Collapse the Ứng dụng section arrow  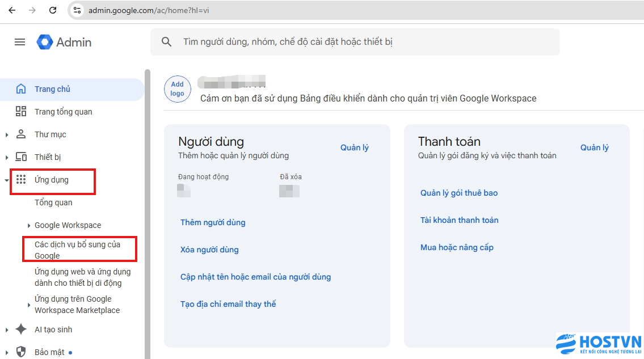pyautogui.click(x=7, y=180)
